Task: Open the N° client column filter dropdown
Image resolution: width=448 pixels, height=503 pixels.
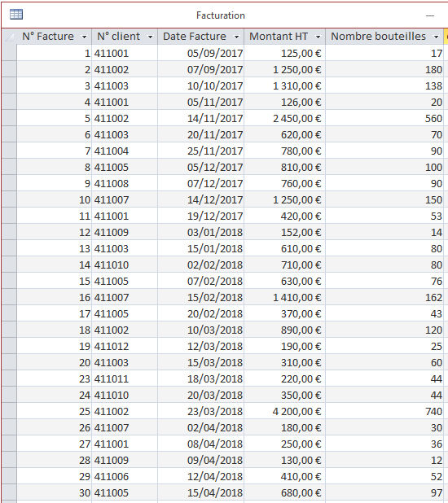Action: tap(150, 37)
